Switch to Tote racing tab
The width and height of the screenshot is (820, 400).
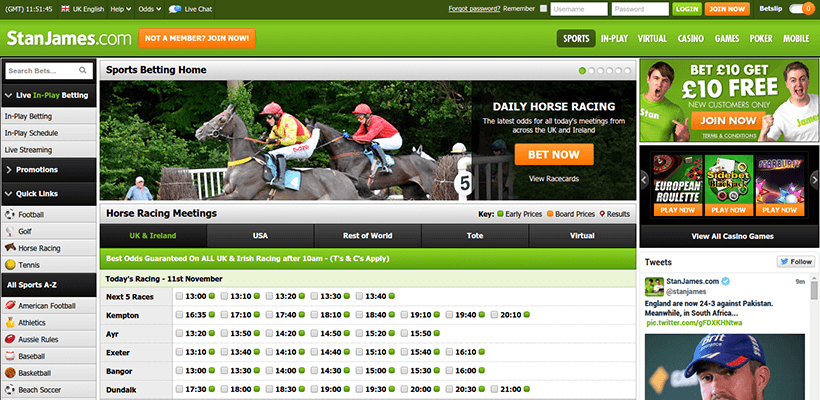pos(475,236)
